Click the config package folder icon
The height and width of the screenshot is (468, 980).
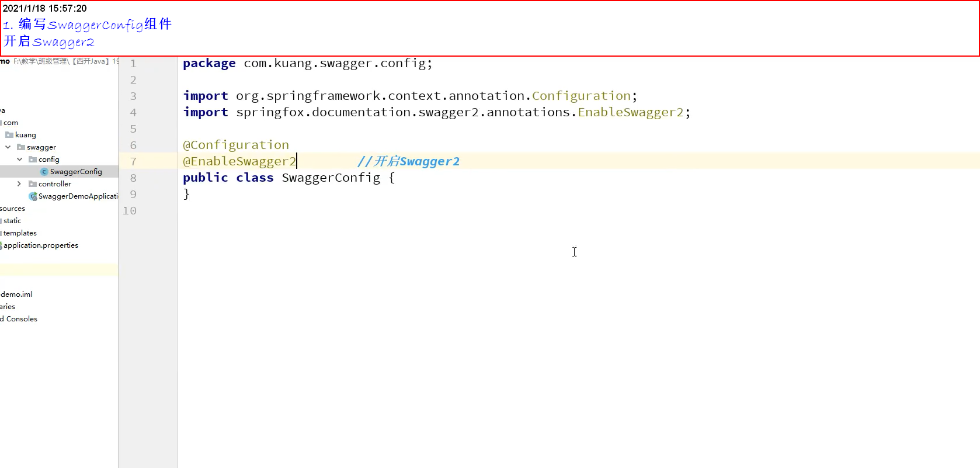[33, 160]
